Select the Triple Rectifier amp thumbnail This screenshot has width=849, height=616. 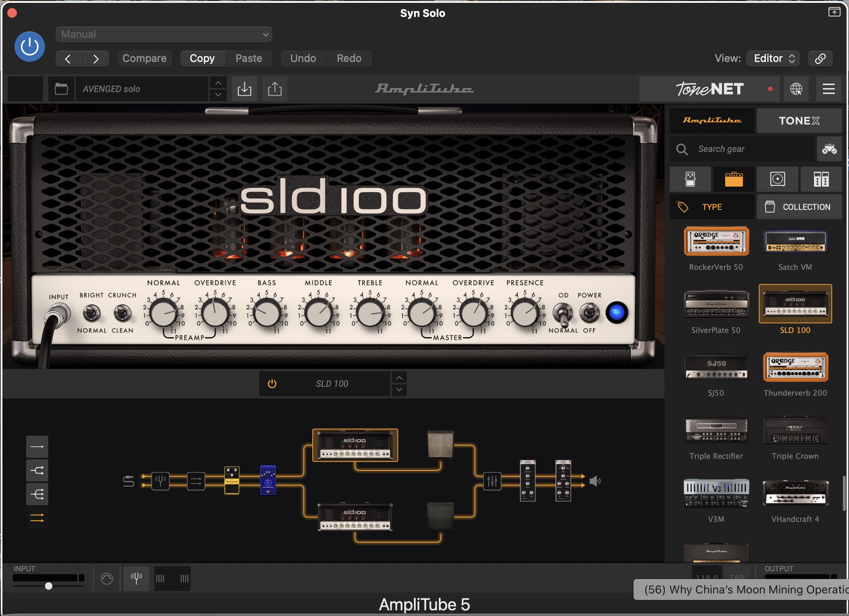716,430
